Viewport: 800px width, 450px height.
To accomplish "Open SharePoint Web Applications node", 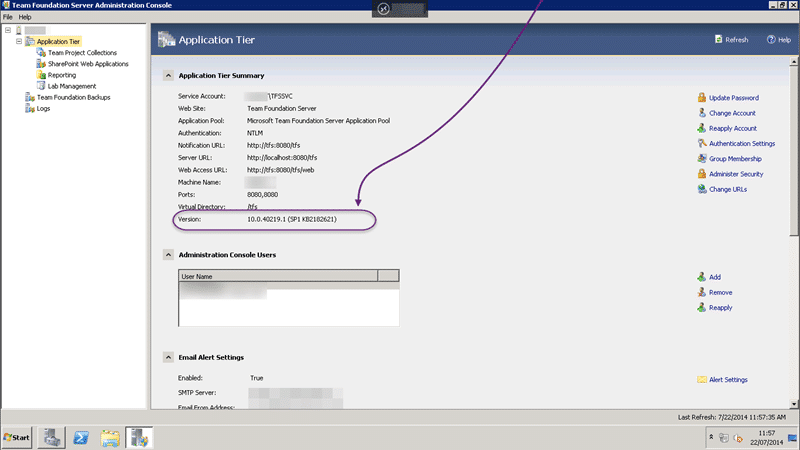I will (x=88, y=64).
